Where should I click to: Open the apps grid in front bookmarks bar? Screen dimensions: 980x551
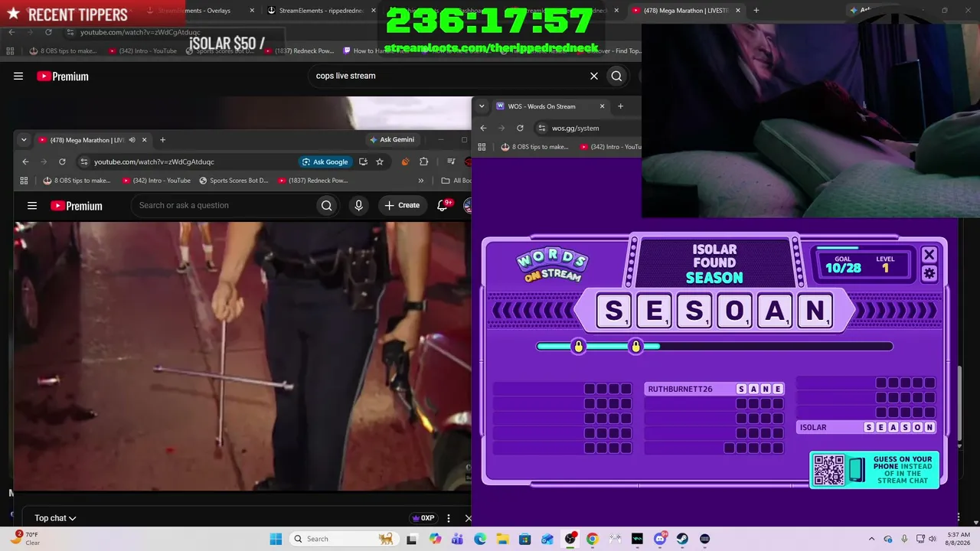click(x=24, y=181)
